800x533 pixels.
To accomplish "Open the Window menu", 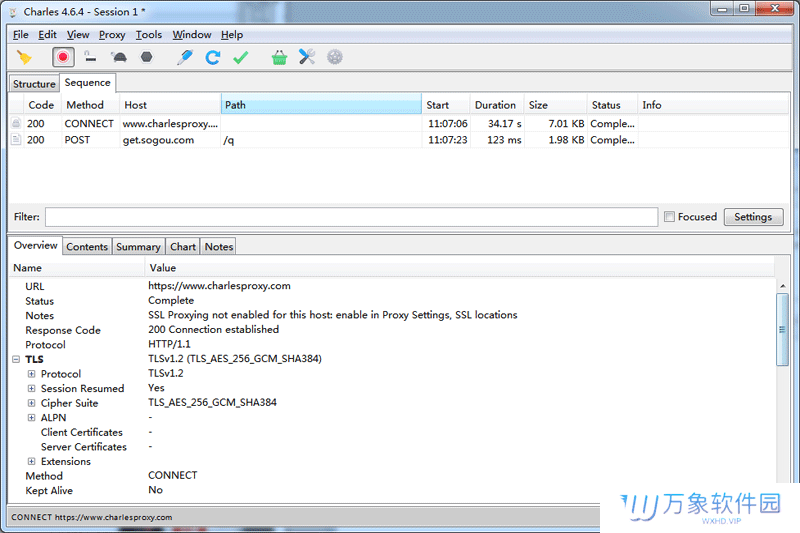I will click(x=192, y=35).
